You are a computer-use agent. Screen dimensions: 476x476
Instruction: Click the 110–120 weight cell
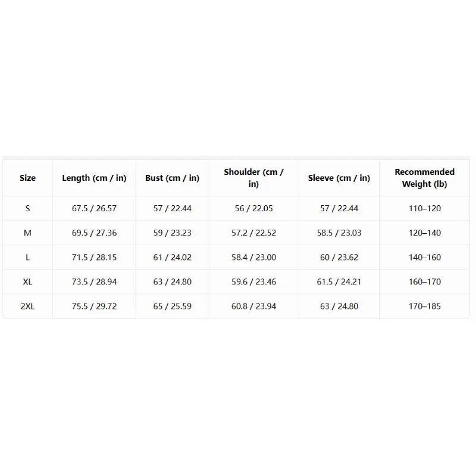tap(424, 208)
